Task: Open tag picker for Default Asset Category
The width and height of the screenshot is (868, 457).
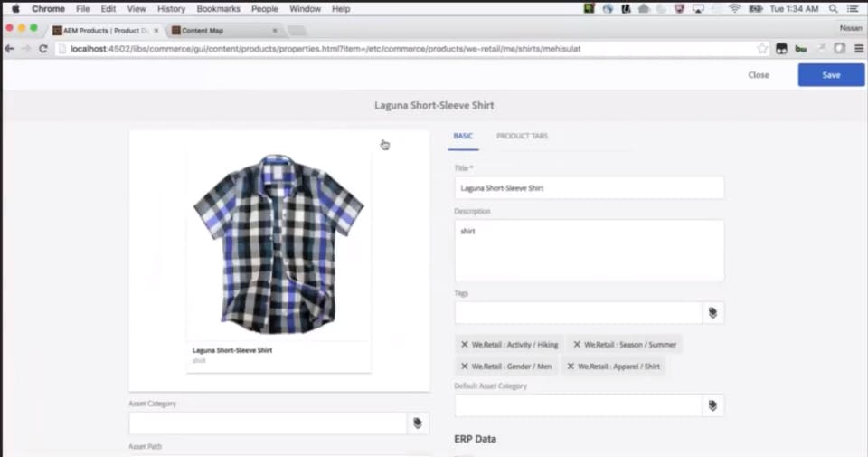Action: [x=713, y=405]
